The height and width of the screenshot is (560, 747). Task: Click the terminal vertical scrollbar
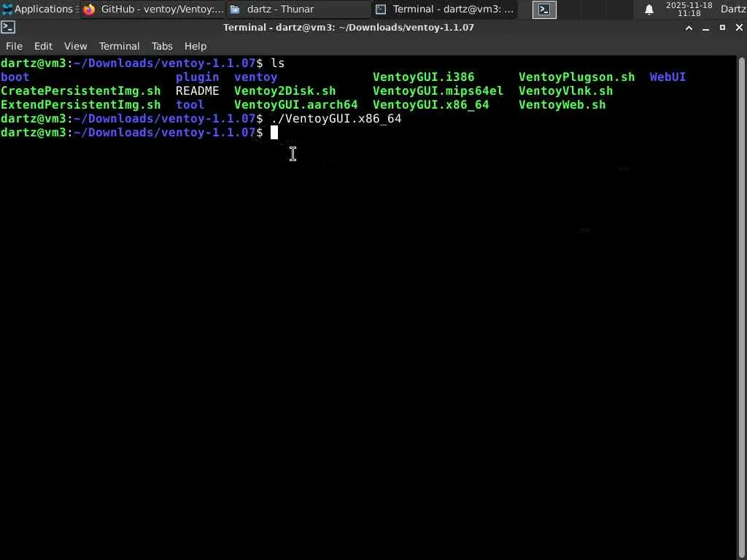[x=741, y=307]
